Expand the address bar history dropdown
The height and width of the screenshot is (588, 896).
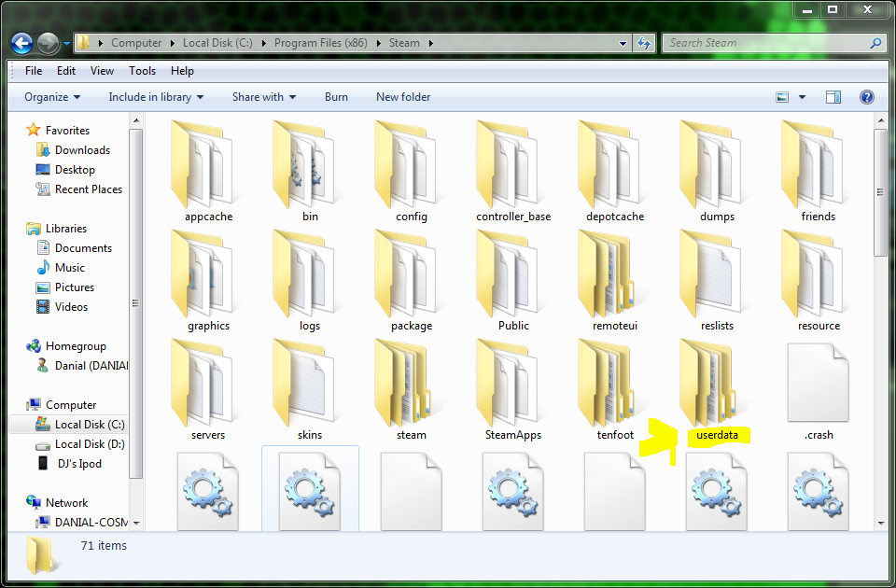tap(623, 43)
